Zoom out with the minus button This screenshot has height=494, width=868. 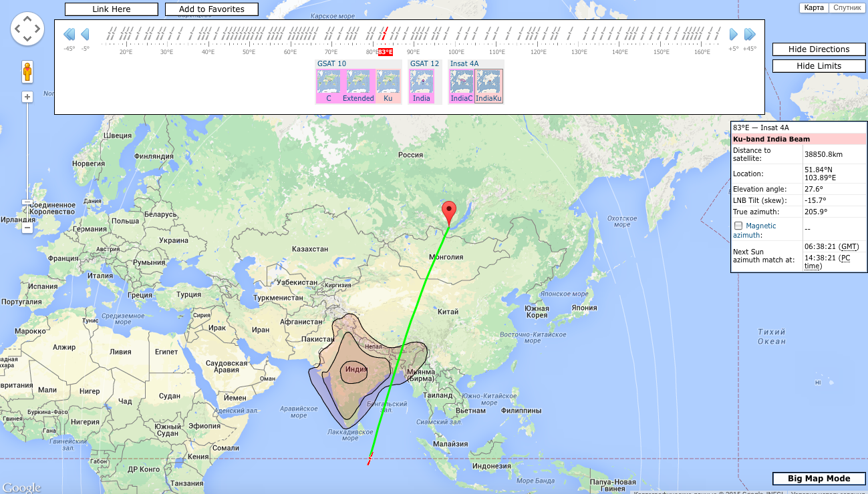[x=27, y=228]
